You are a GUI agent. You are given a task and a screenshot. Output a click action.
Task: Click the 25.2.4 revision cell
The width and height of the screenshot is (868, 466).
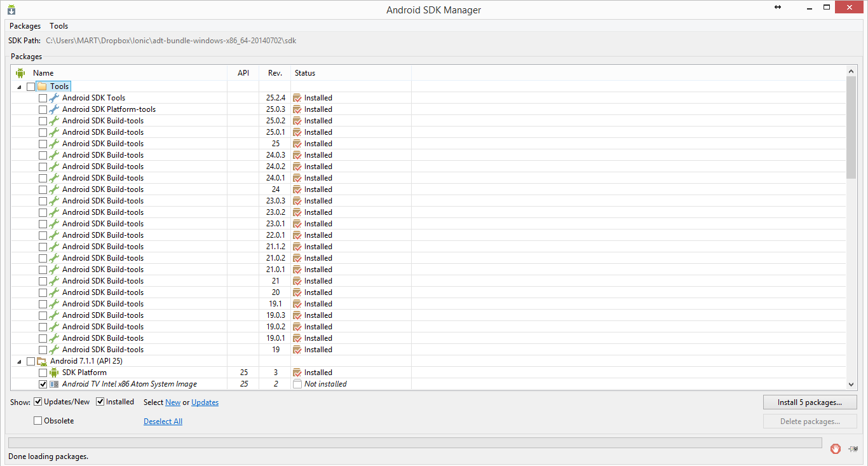275,98
